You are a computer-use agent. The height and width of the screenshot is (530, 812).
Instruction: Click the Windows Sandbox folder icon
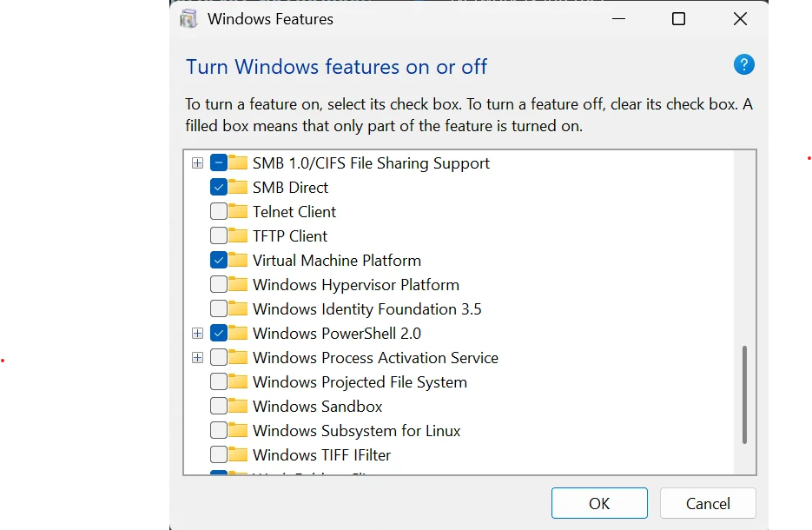click(238, 406)
